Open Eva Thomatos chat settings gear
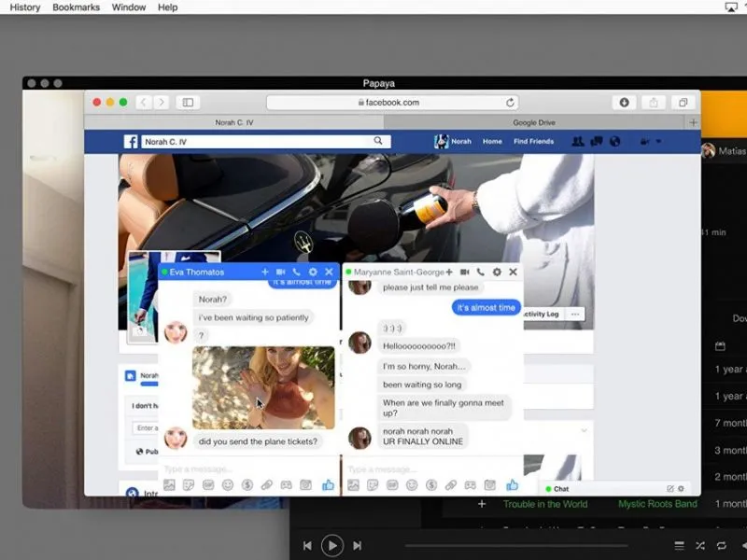The height and width of the screenshot is (560, 747). [313, 272]
